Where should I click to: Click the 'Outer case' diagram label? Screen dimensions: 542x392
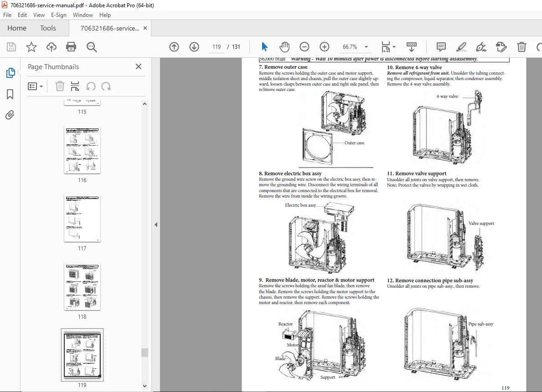pyautogui.click(x=354, y=143)
